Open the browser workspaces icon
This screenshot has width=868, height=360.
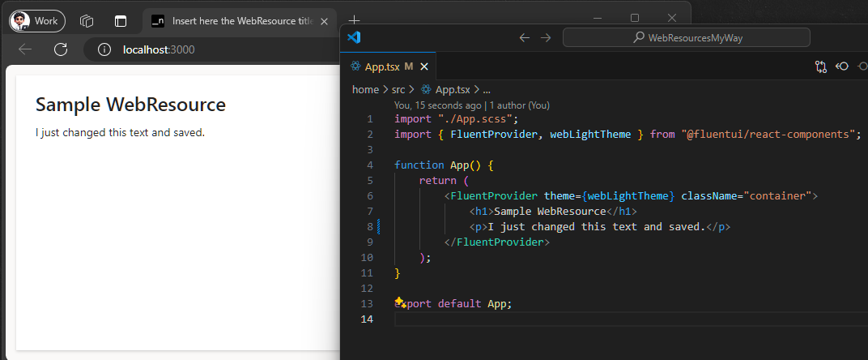pos(87,21)
